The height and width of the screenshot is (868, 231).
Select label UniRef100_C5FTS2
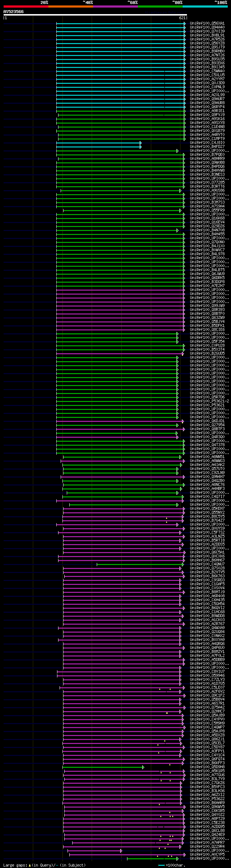click(x=207, y=532)
